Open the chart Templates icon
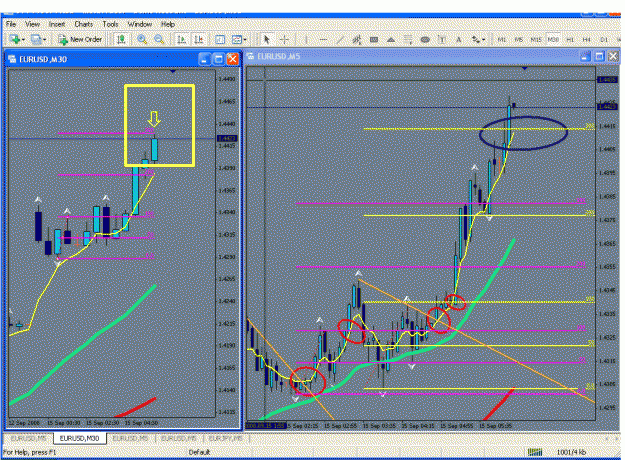Image resolution: width=625 pixels, height=460 pixels. [237, 39]
